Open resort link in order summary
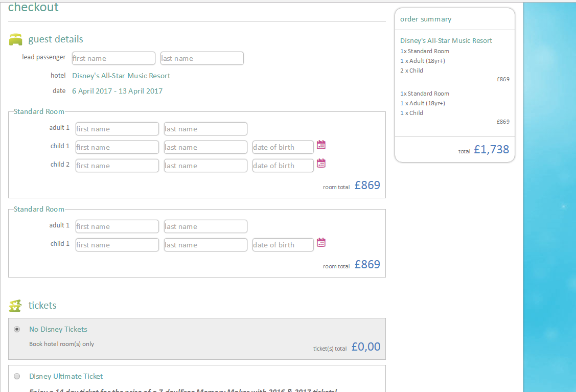The width and height of the screenshot is (576, 392). tap(446, 41)
